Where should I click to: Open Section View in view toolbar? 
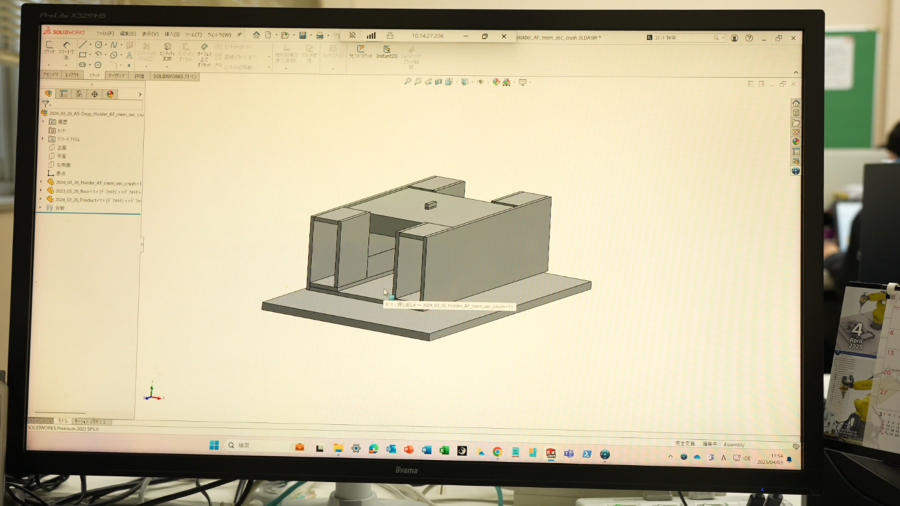click(x=439, y=82)
